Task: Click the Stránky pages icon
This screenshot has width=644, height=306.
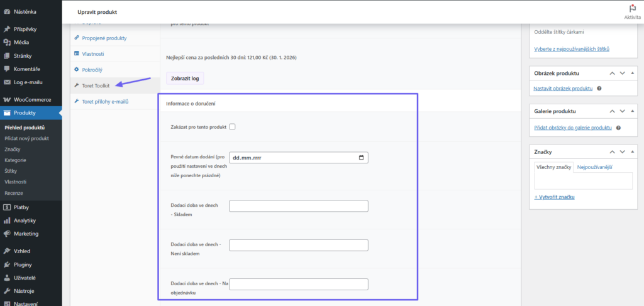Action: [x=6, y=56]
